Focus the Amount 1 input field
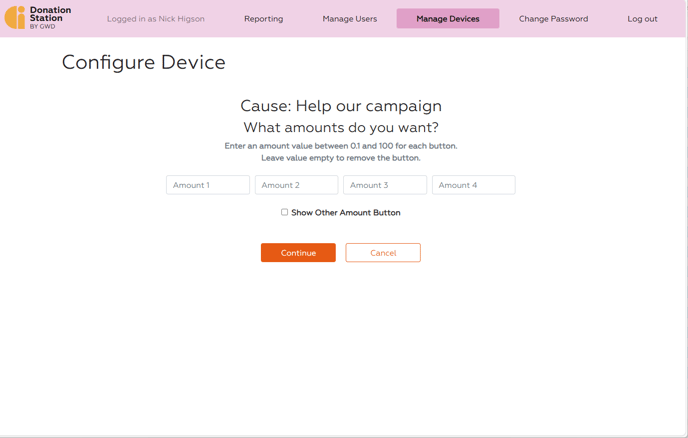Image resolution: width=688 pixels, height=438 pixels. tap(208, 185)
